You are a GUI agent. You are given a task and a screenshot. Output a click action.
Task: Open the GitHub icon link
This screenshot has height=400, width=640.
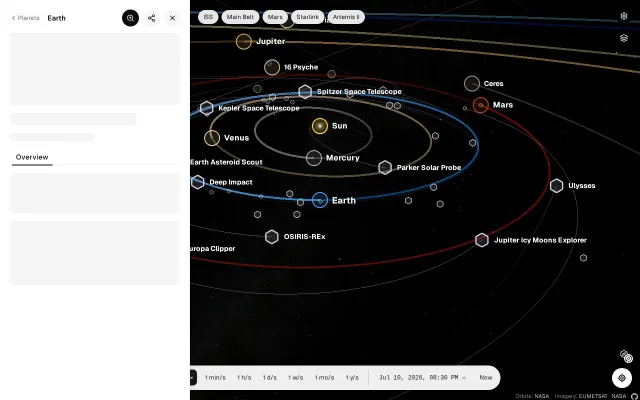click(635, 396)
